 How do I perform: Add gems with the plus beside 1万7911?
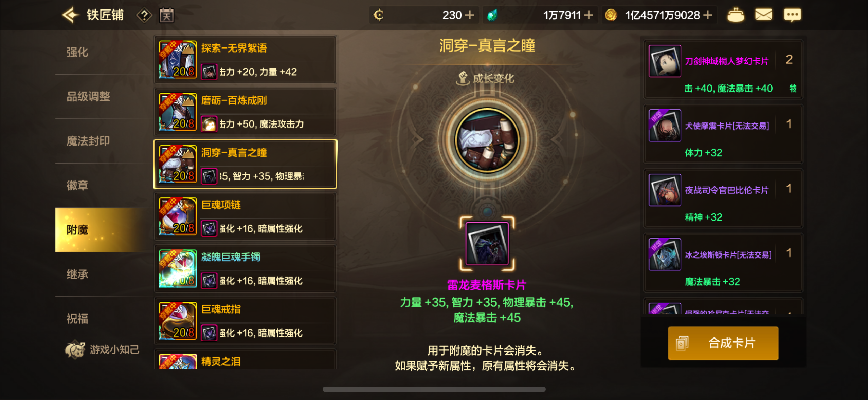589,15
